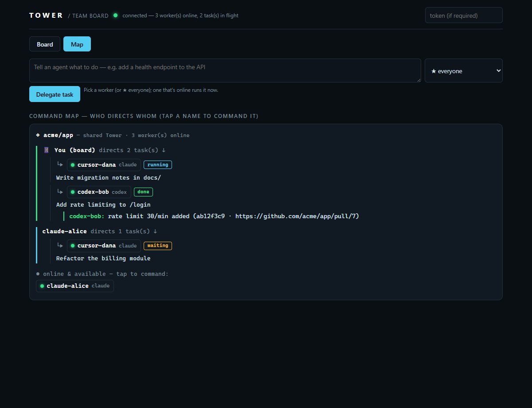This screenshot has width=532, height=408.
Task: Click the down arrow after 'directs 1 task(s)'
Action: pyautogui.click(x=155, y=231)
